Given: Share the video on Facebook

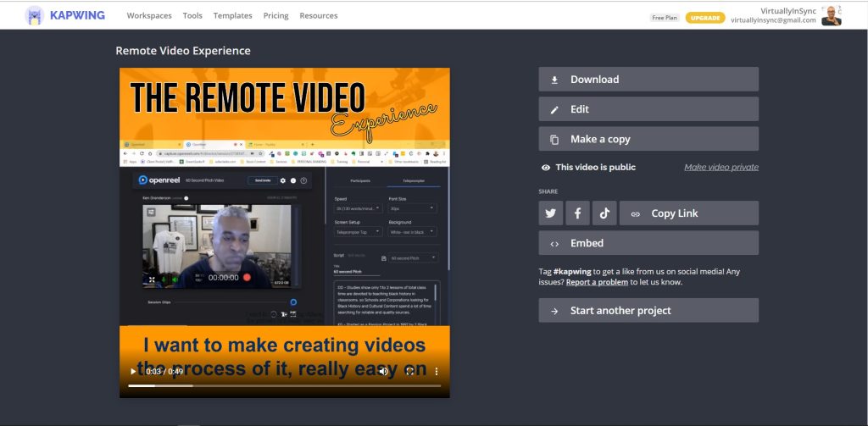Looking at the screenshot, I should (577, 213).
